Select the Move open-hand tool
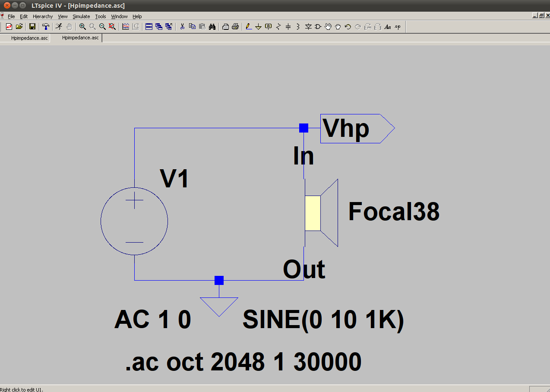 click(328, 27)
